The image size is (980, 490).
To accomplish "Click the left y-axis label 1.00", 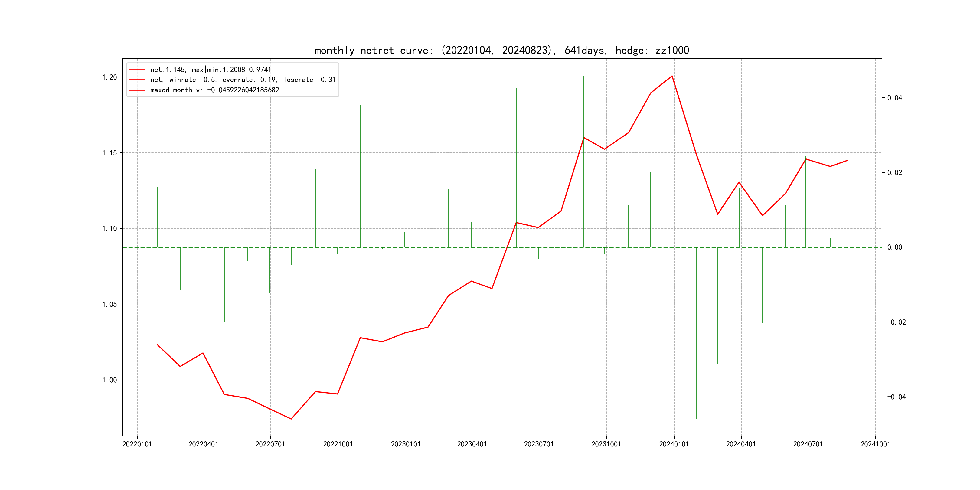I will click(109, 380).
